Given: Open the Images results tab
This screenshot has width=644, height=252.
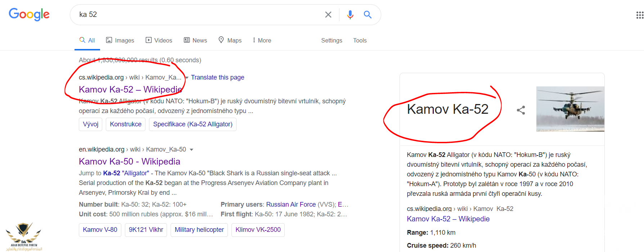Looking at the screenshot, I should (x=120, y=40).
